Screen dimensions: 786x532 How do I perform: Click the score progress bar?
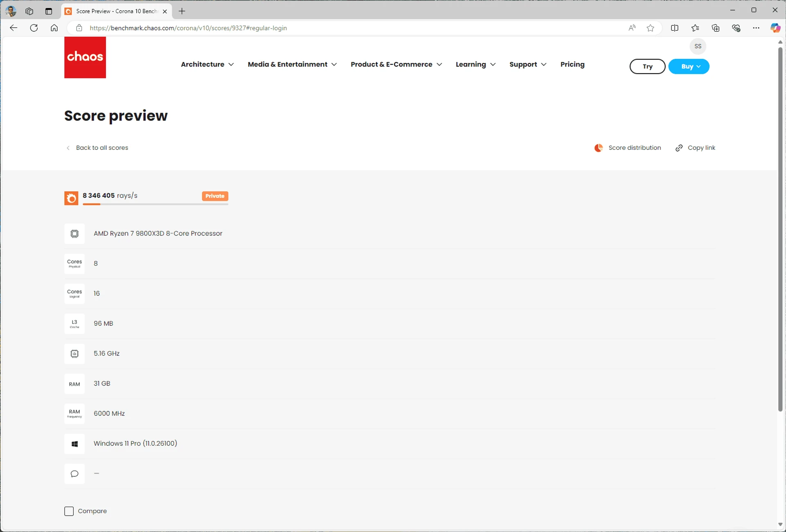click(155, 204)
